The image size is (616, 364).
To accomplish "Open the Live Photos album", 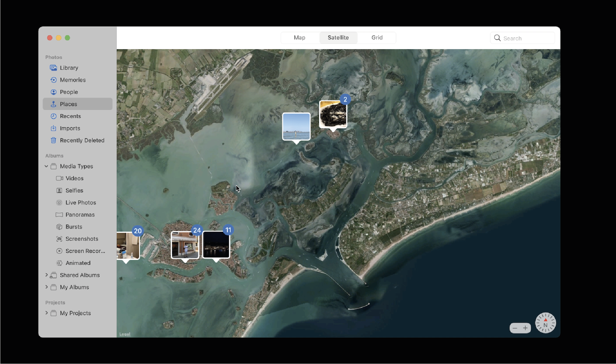I will tap(80, 203).
